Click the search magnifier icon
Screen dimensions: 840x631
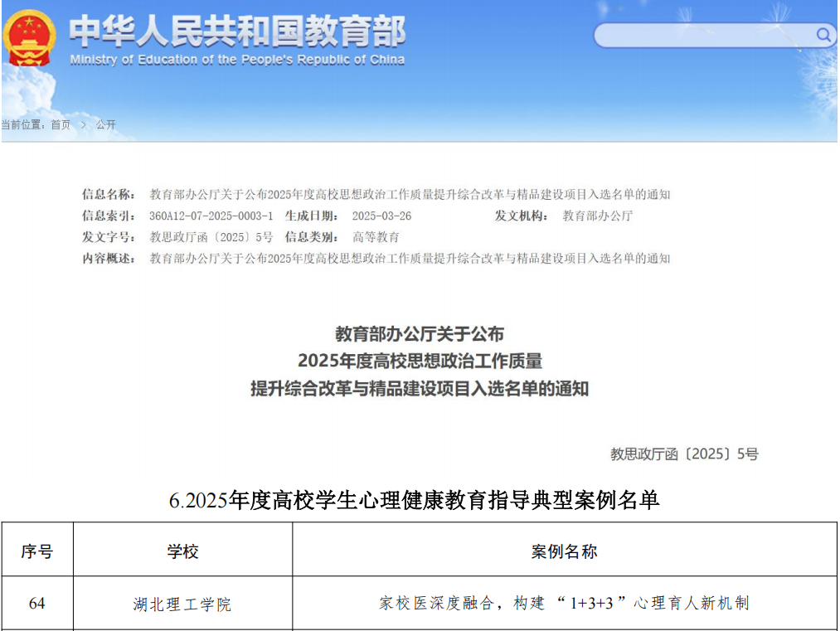(x=823, y=35)
